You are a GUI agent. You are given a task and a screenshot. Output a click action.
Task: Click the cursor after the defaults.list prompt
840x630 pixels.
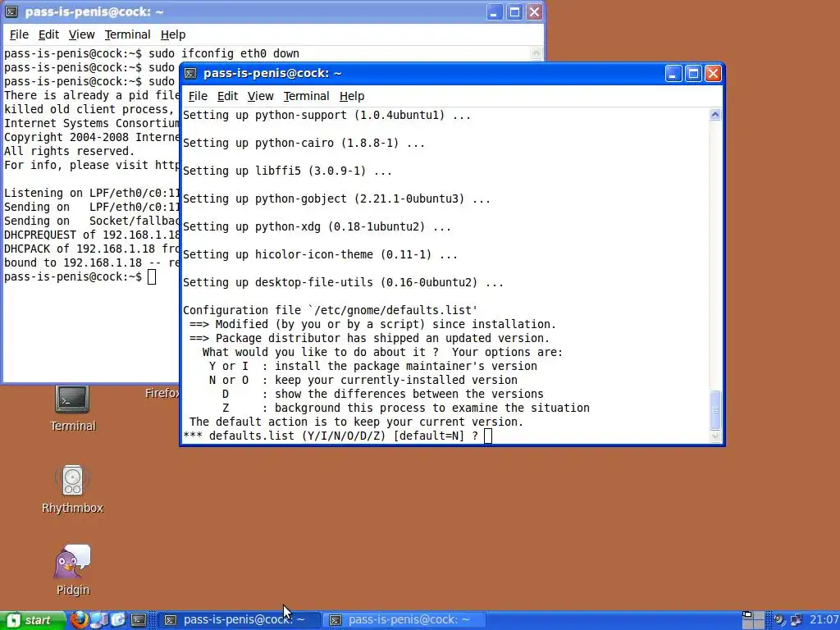[x=487, y=436]
